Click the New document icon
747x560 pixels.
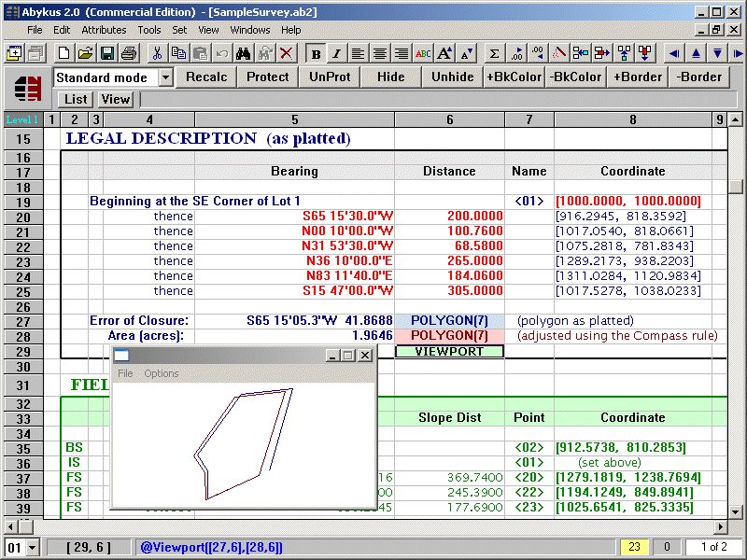tap(63, 53)
